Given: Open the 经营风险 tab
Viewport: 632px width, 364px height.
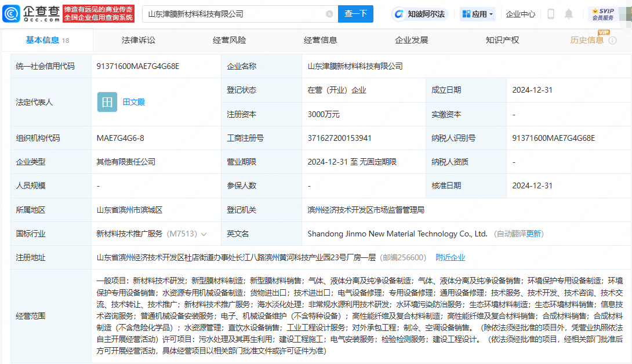Looking at the screenshot, I should click(230, 40).
